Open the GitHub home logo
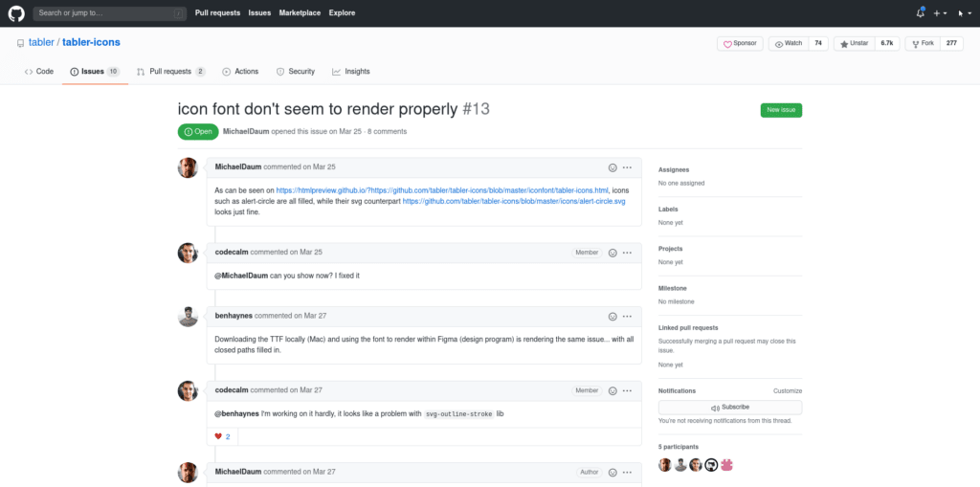The width and height of the screenshot is (980, 487). (16, 13)
